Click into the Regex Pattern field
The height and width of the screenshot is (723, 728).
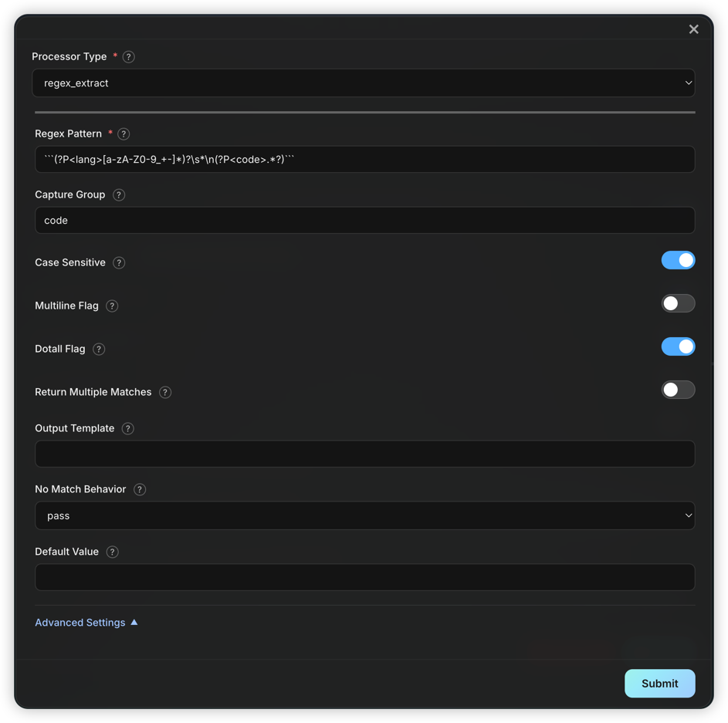coord(365,160)
